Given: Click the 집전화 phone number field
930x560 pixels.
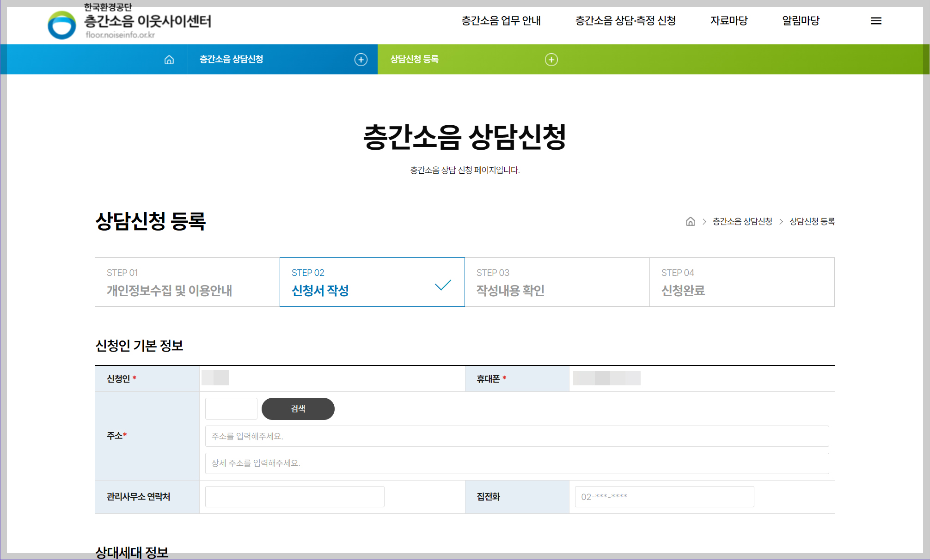Looking at the screenshot, I should 664,496.
